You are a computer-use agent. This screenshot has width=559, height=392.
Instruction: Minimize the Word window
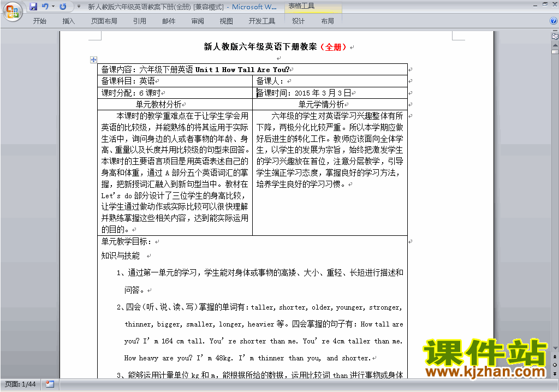pos(536,5)
